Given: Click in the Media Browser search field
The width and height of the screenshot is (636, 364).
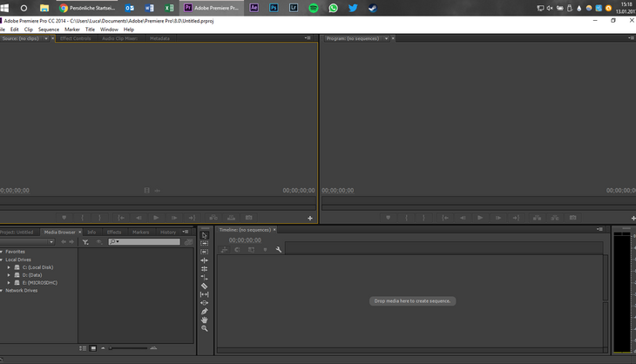Looking at the screenshot, I should click(x=144, y=242).
